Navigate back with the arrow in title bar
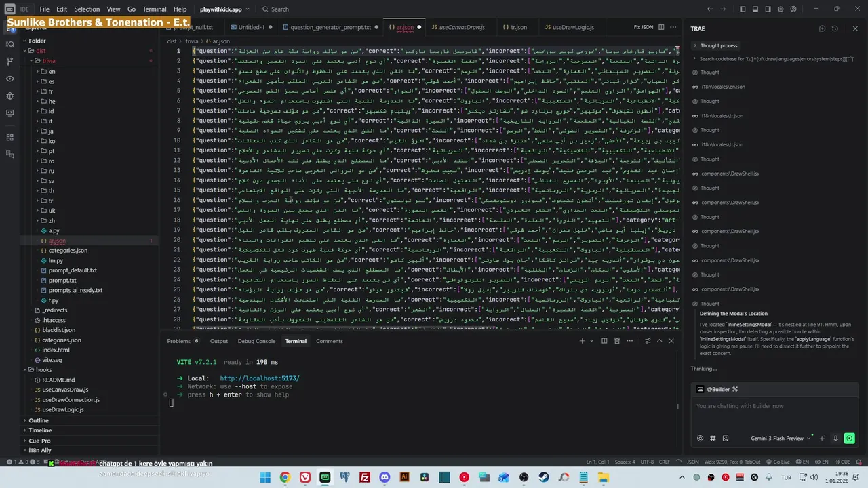The width and height of the screenshot is (868, 488). pyautogui.click(x=710, y=9)
